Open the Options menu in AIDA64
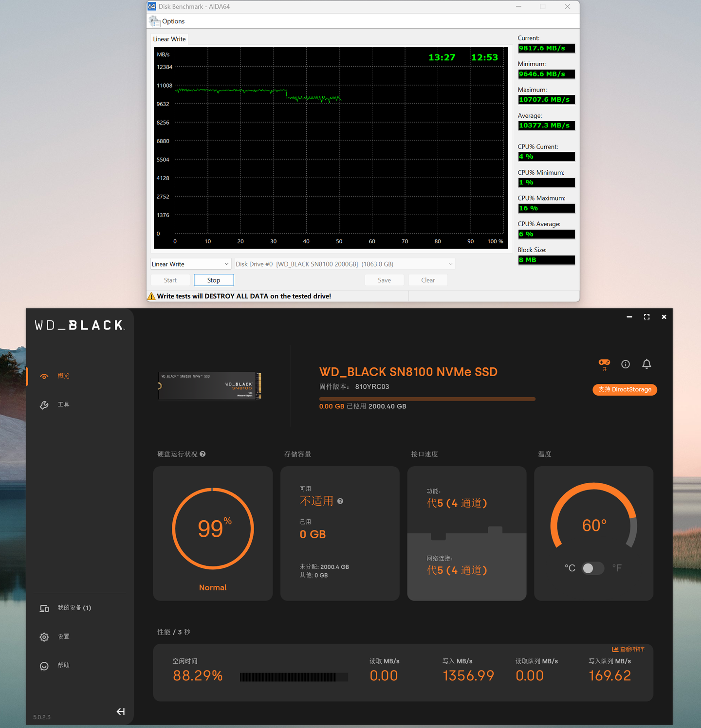The width and height of the screenshot is (701, 728). pyautogui.click(x=173, y=21)
